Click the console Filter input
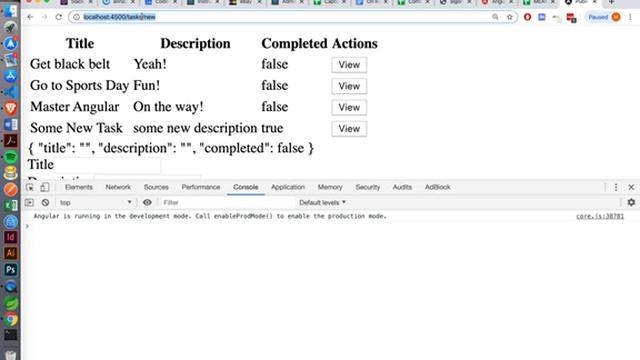The height and width of the screenshot is (360, 640). click(x=227, y=202)
